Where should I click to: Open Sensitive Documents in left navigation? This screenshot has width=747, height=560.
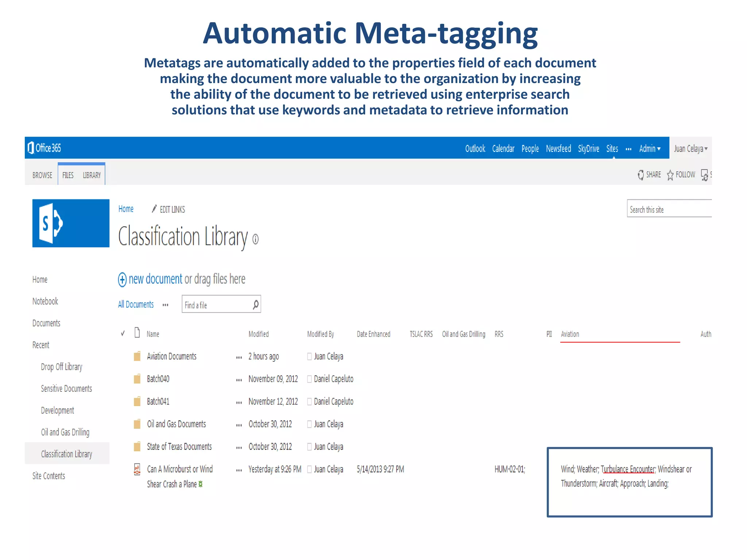tap(66, 389)
